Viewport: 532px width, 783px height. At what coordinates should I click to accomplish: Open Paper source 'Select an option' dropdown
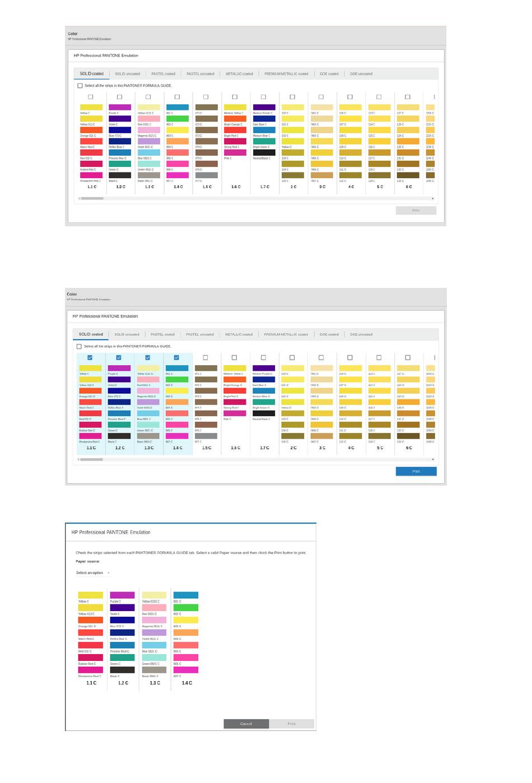[x=93, y=573]
